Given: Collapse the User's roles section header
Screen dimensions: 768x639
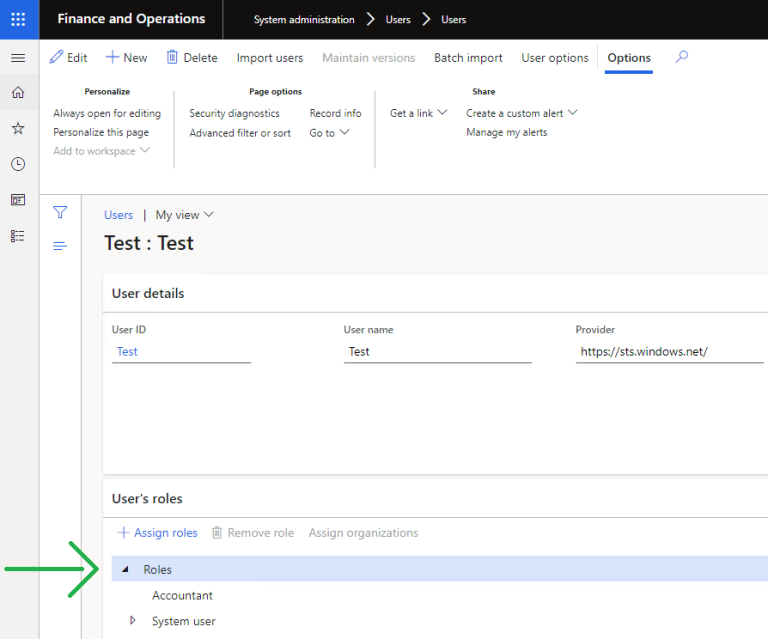Looking at the screenshot, I should coord(435,498).
